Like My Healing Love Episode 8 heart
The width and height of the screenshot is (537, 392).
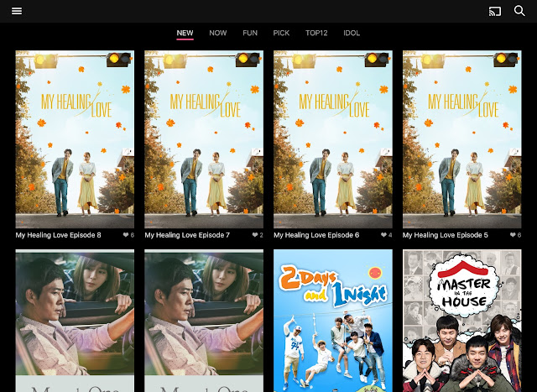click(x=126, y=235)
